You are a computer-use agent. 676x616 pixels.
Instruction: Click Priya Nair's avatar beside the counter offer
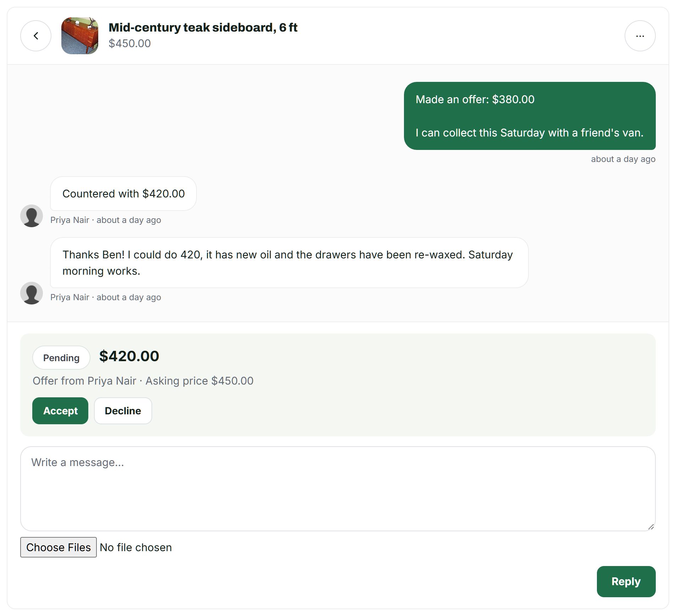point(32,216)
